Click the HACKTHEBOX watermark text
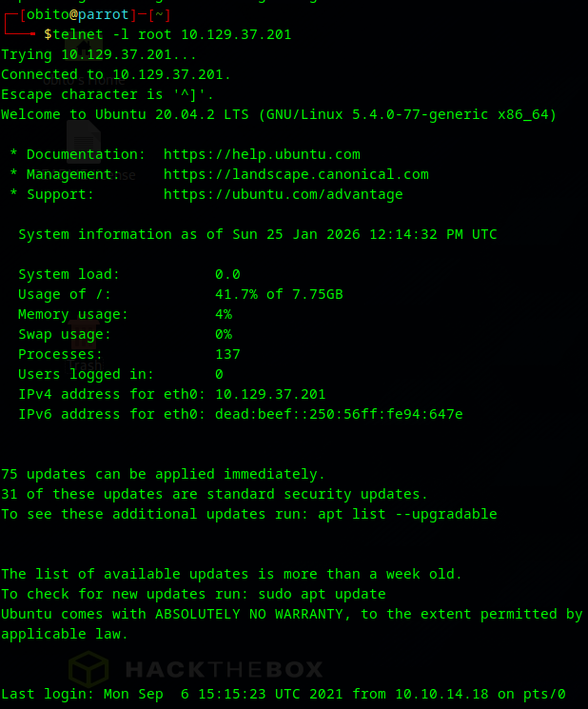 pos(225,669)
